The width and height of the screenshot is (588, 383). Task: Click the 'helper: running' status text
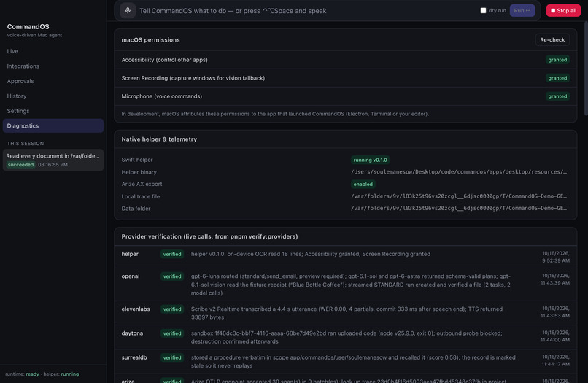(61, 374)
